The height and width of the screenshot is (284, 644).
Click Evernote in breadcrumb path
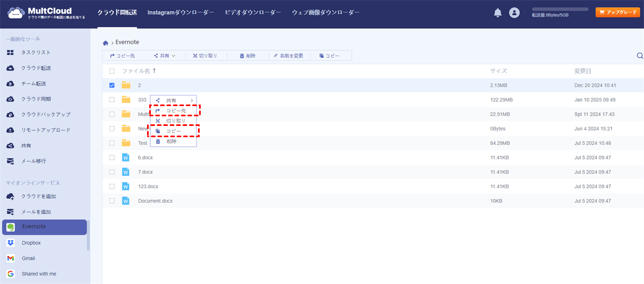pyautogui.click(x=127, y=42)
